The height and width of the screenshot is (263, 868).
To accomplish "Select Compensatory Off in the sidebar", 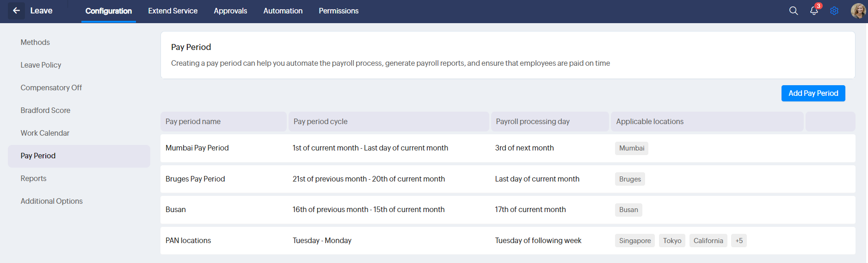I will 51,88.
